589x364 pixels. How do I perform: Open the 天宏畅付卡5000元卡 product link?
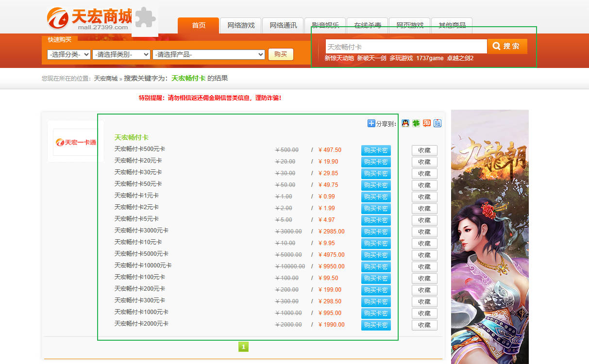click(141, 254)
